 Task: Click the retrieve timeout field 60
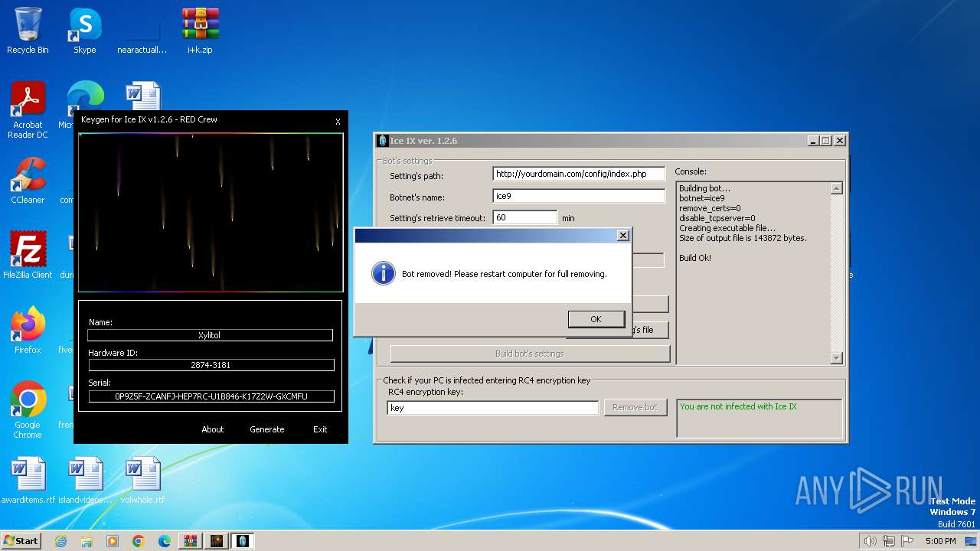coord(524,217)
